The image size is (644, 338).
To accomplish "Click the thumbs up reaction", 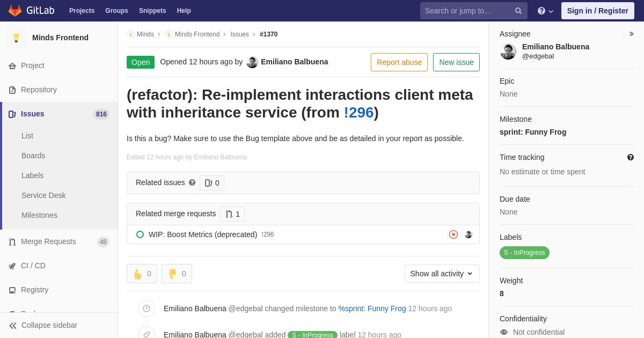I will [142, 274].
